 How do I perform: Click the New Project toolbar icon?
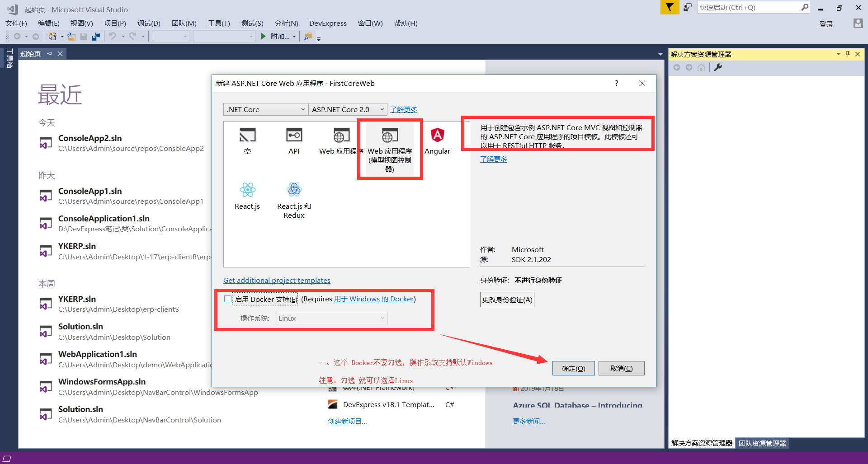click(x=52, y=36)
